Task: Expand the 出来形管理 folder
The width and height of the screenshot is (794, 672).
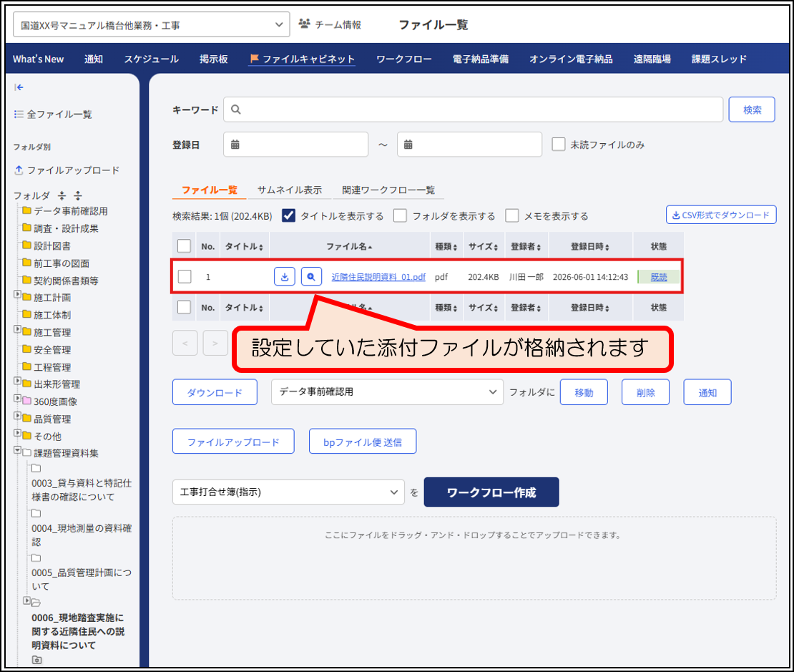Action: 18,381
